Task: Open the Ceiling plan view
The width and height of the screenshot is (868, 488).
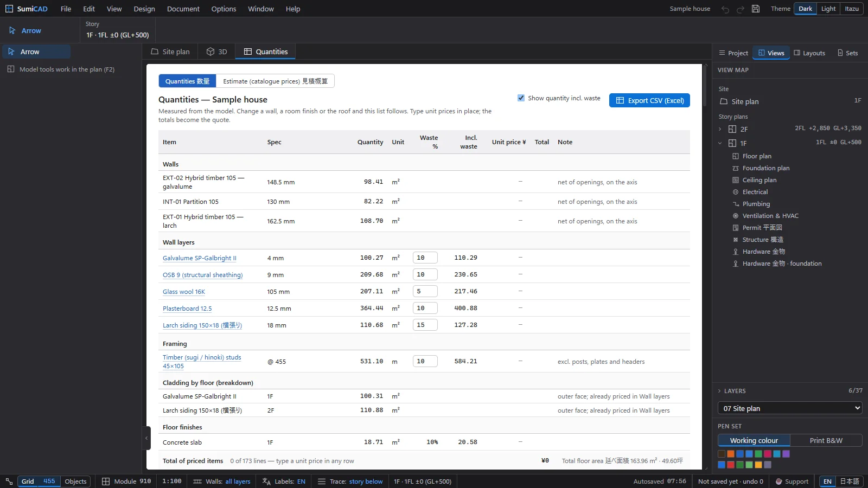Action: click(759, 180)
